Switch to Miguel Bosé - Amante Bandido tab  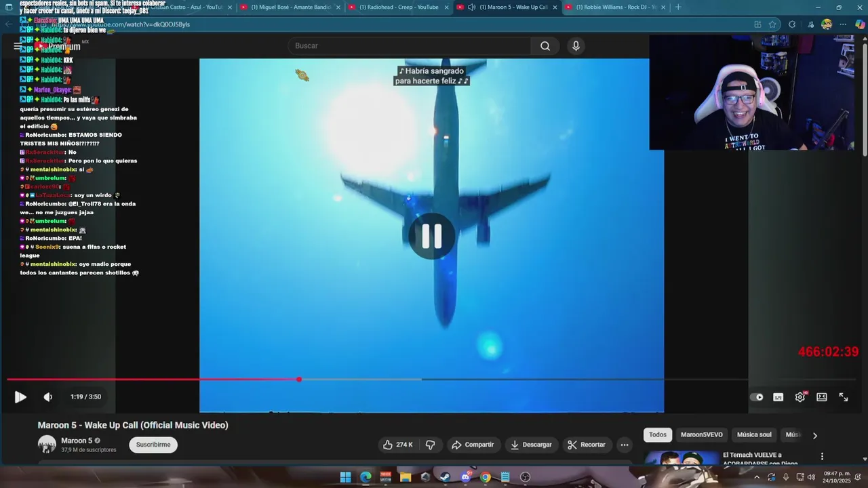pyautogui.click(x=291, y=7)
